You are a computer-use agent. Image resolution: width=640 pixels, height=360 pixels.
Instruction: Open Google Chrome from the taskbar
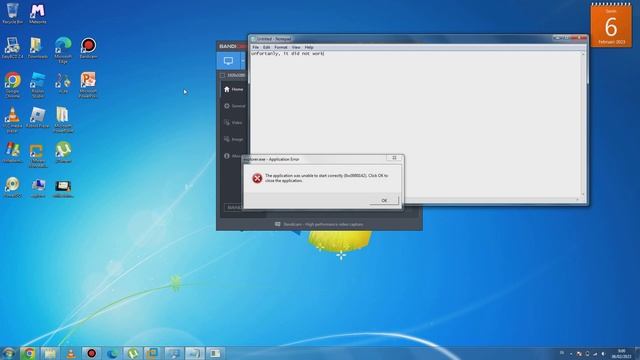pyautogui.click(x=29, y=353)
